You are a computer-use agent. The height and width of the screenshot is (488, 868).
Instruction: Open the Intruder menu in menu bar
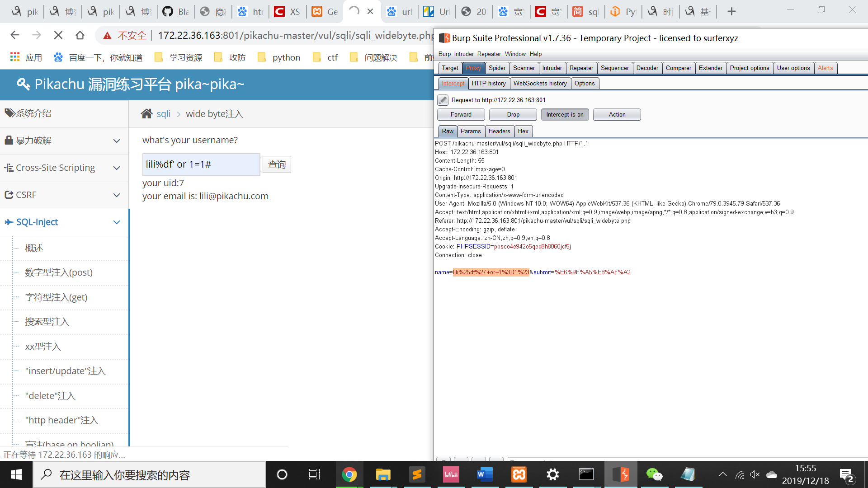point(464,54)
